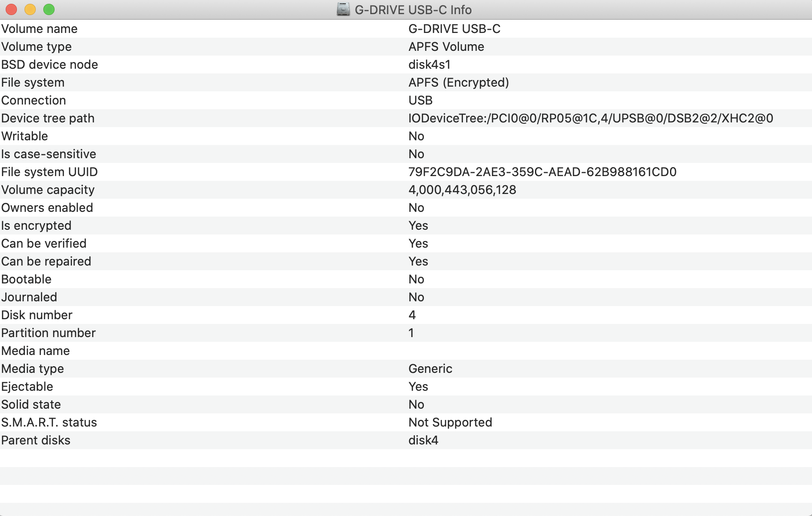The image size is (812, 516).
Task: Select the 'Disk number' label
Action: pyautogui.click(x=37, y=315)
